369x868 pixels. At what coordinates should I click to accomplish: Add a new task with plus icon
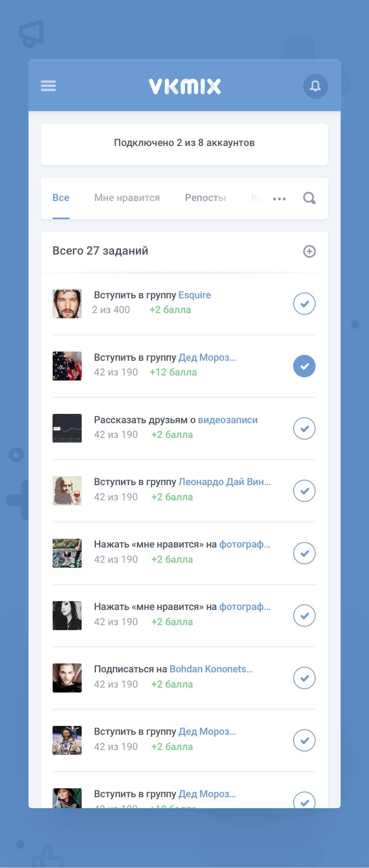(x=309, y=251)
